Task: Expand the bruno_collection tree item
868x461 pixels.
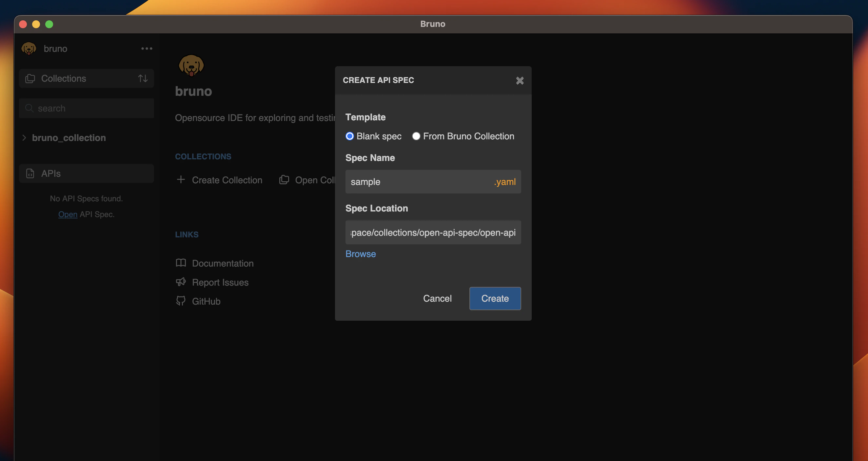Action: pyautogui.click(x=24, y=138)
